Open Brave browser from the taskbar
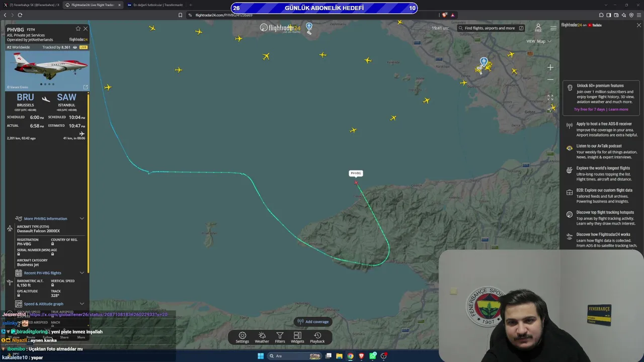Image resolution: width=644 pixels, height=362 pixels. pos(362,356)
